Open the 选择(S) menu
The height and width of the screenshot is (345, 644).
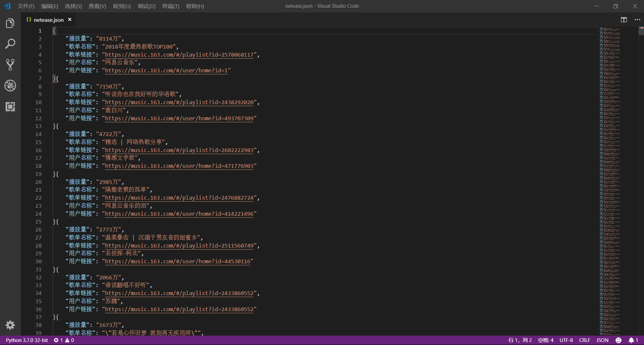coord(73,6)
